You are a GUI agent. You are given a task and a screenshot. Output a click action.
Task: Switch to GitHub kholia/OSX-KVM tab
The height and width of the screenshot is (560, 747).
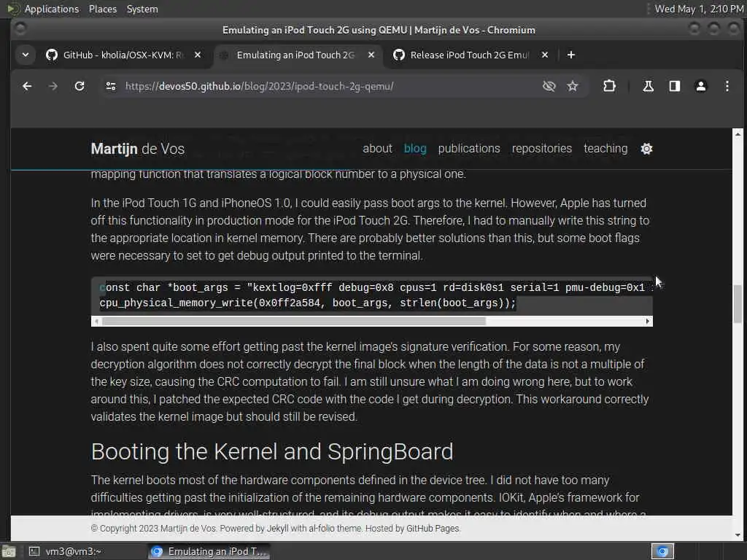click(123, 55)
